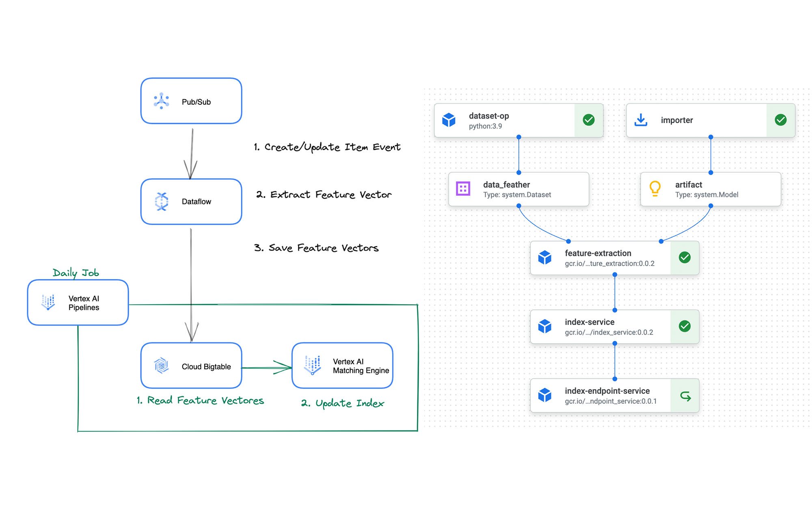
Task: Open the feature-extraction pipeline node
Action: coord(615,258)
